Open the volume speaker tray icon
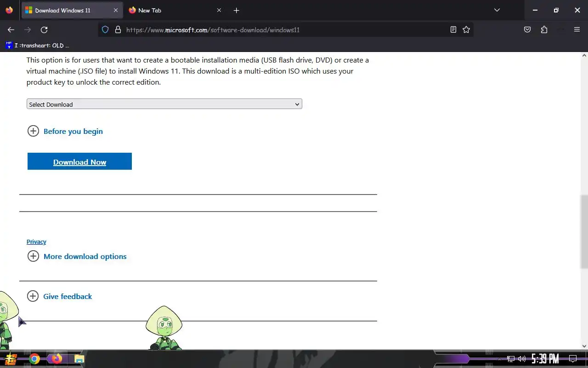Screen dimensions: 588x368 point(522,359)
